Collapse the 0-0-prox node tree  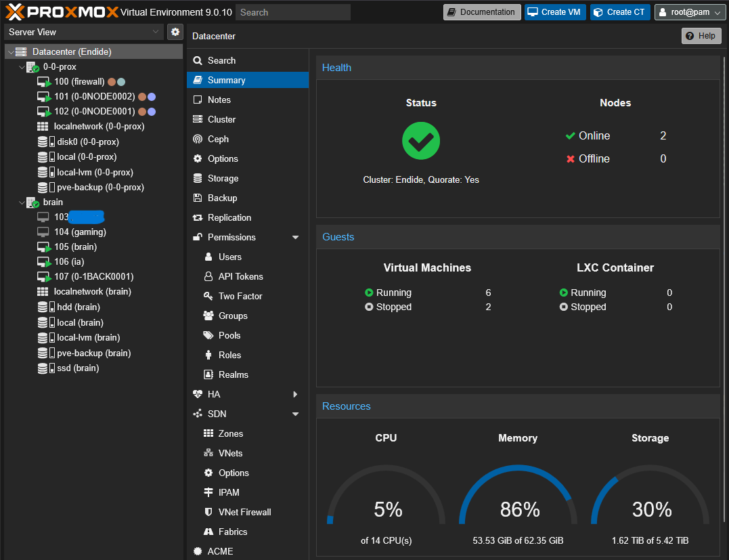pyautogui.click(x=22, y=67)
